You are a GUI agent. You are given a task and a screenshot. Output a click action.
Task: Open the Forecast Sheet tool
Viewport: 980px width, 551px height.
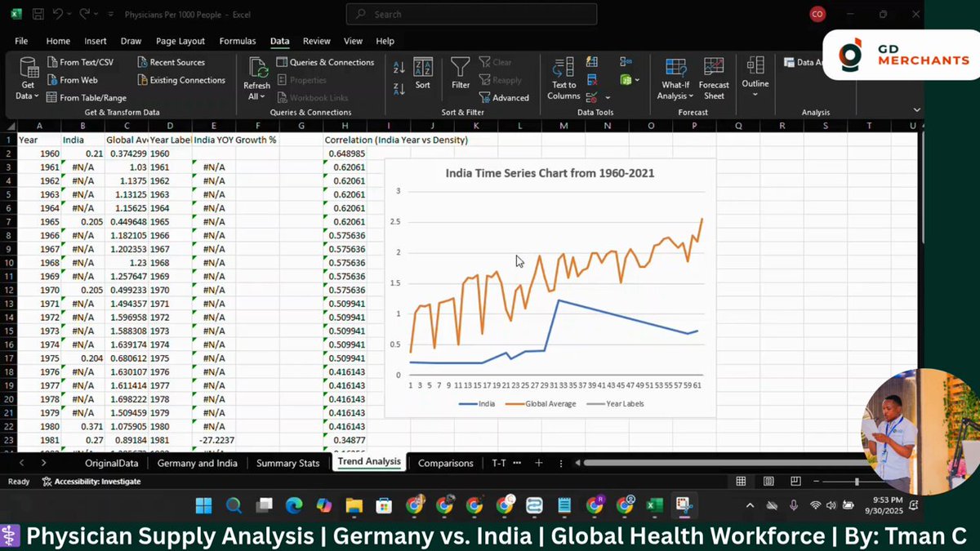pyautogui.click(x=714, y=79)
